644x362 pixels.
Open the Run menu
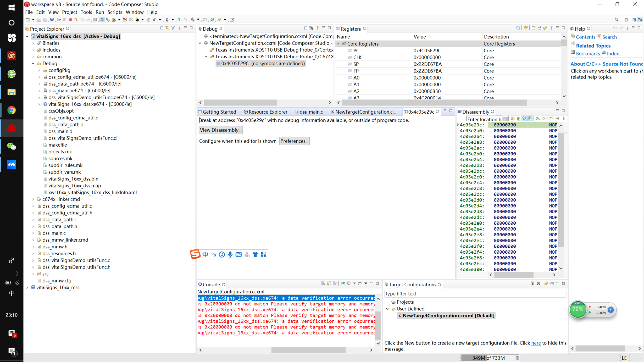pyautogui.click(x=100, y=12)
